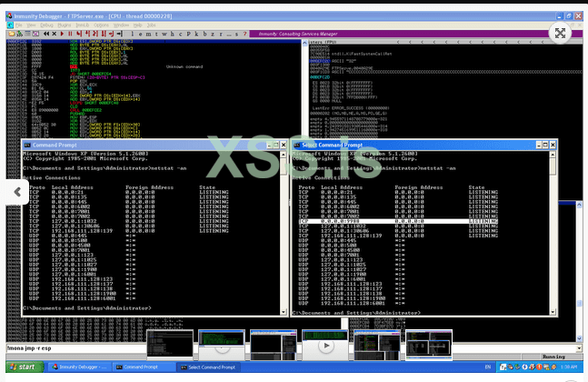Run program red play icon
The width and height of the screenshot is (588, 382).
click(x=62, y=34)
